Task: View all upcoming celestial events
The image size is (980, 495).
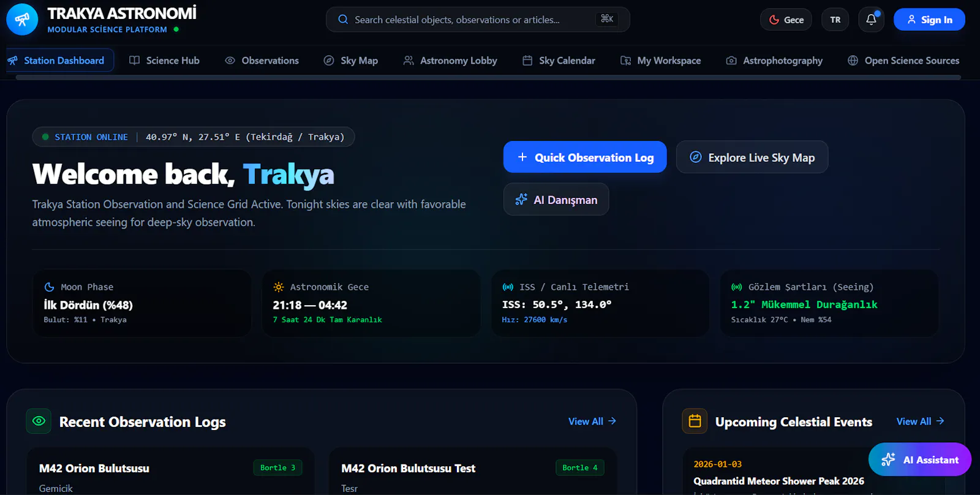Action: coord(920,421)
